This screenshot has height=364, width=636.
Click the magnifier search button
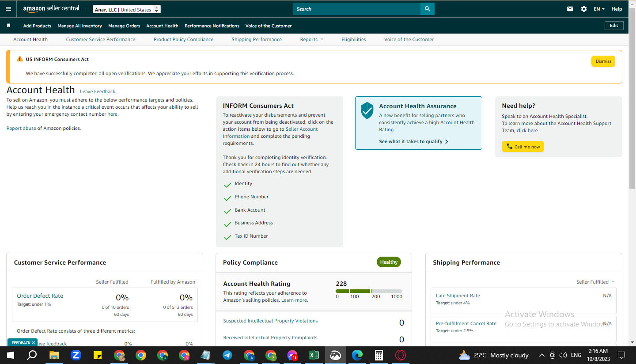427,9
